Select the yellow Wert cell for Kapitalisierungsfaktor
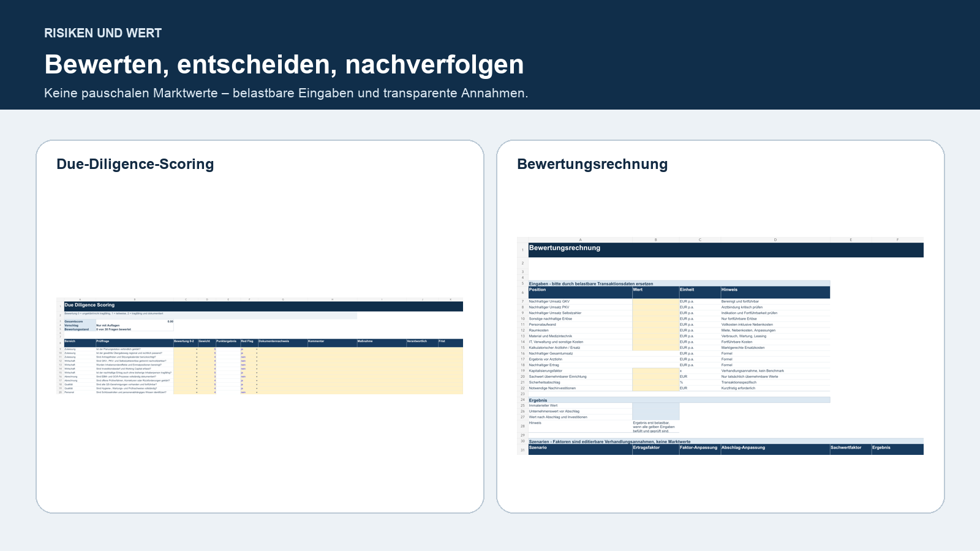 point(655,370)
